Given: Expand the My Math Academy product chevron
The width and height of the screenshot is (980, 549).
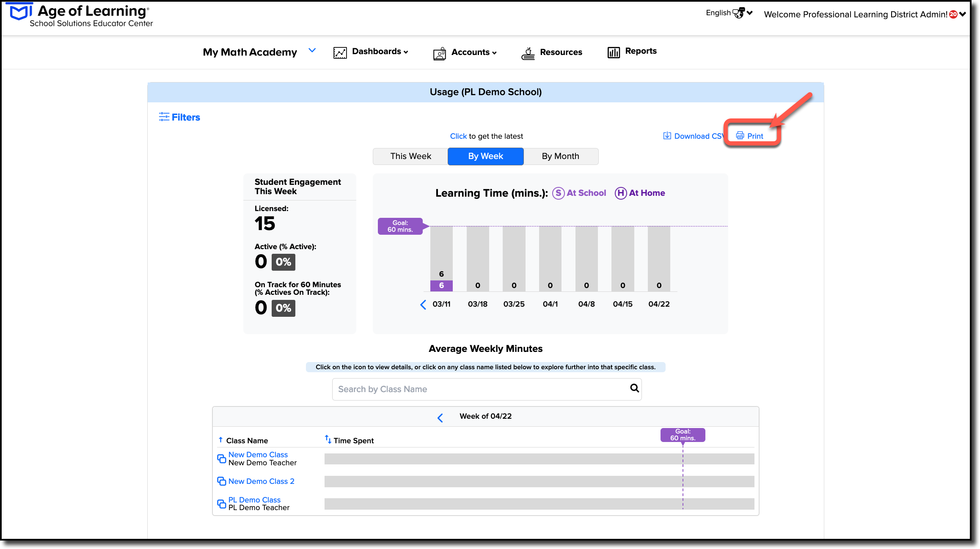Looking at the screenshot, I should [x=312, y=50].
